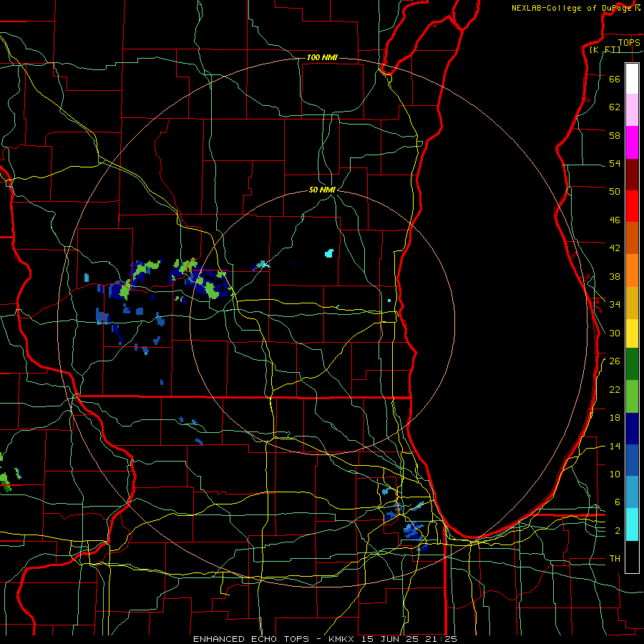Click the "22" legend value

click(615, 389)
